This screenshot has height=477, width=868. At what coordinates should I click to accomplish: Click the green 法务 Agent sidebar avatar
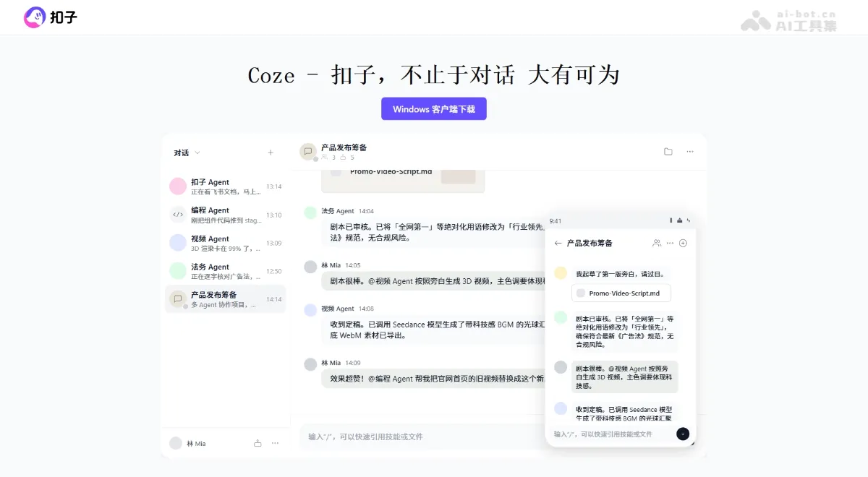pyautogui.click(x=178, y=271)
